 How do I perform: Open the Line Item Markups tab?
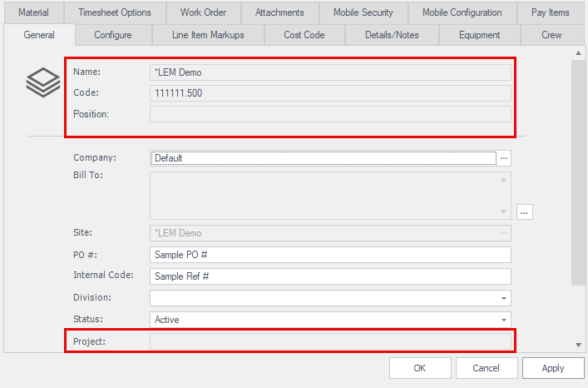pyautogui.click(x=208, y=35)
